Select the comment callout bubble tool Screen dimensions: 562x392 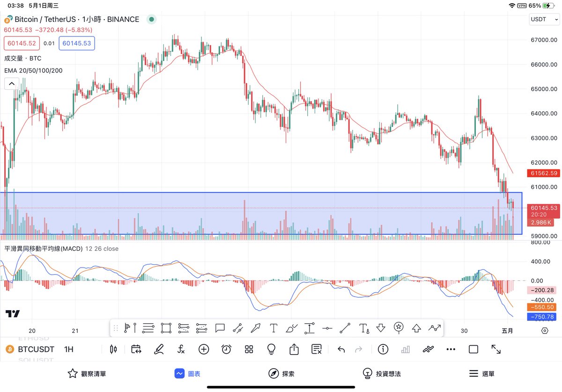click(x=220, y=328)
